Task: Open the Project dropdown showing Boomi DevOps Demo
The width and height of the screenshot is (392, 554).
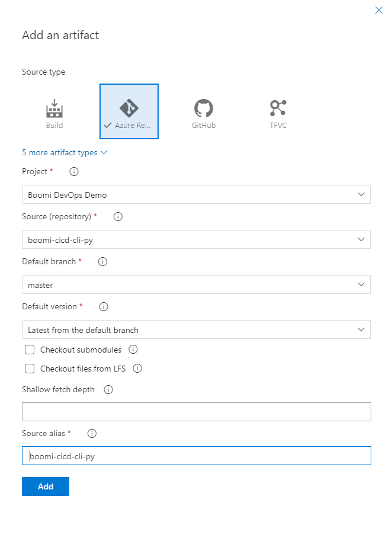Action: tap(197, 194)
